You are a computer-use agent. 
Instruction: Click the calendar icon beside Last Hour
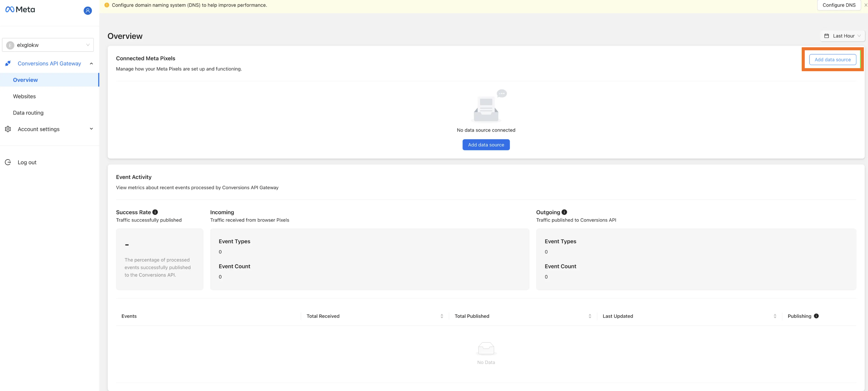826,36
